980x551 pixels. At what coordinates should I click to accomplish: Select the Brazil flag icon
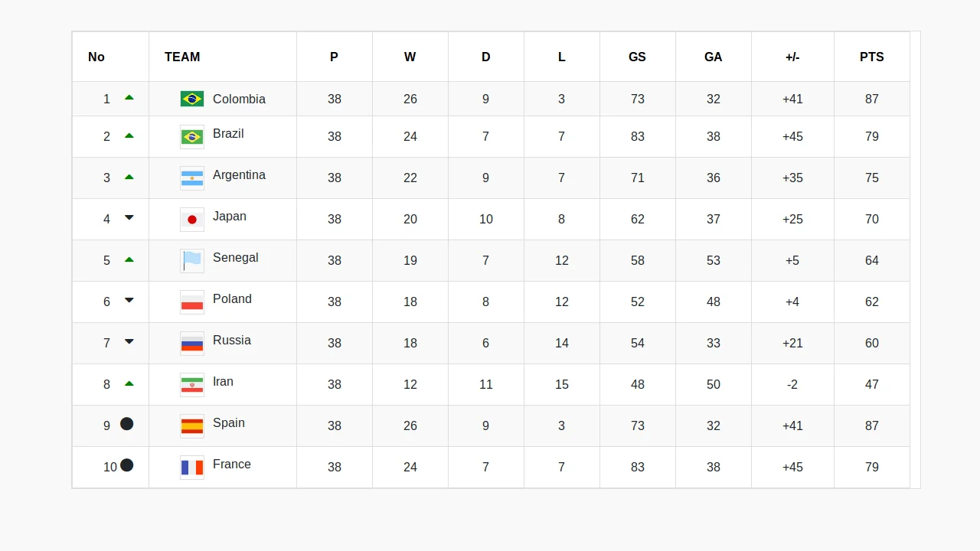pyautogui.click(x=192, y=136)
